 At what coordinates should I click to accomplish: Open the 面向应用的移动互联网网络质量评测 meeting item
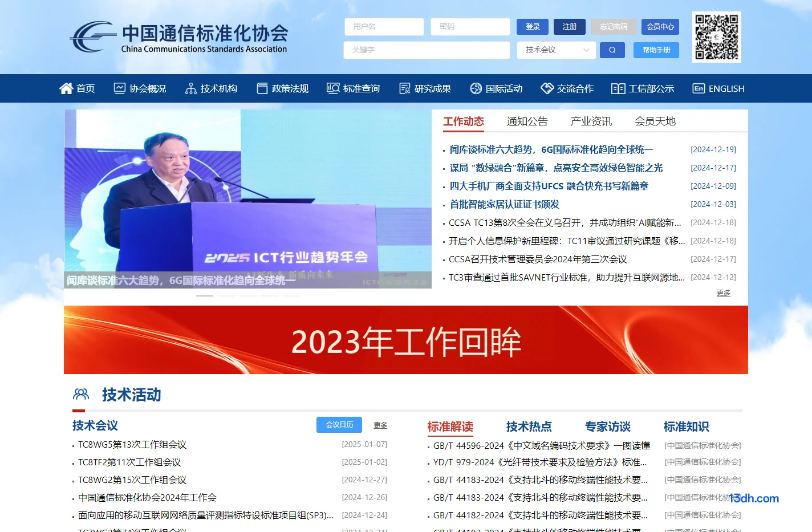click(x=206, y=515)
